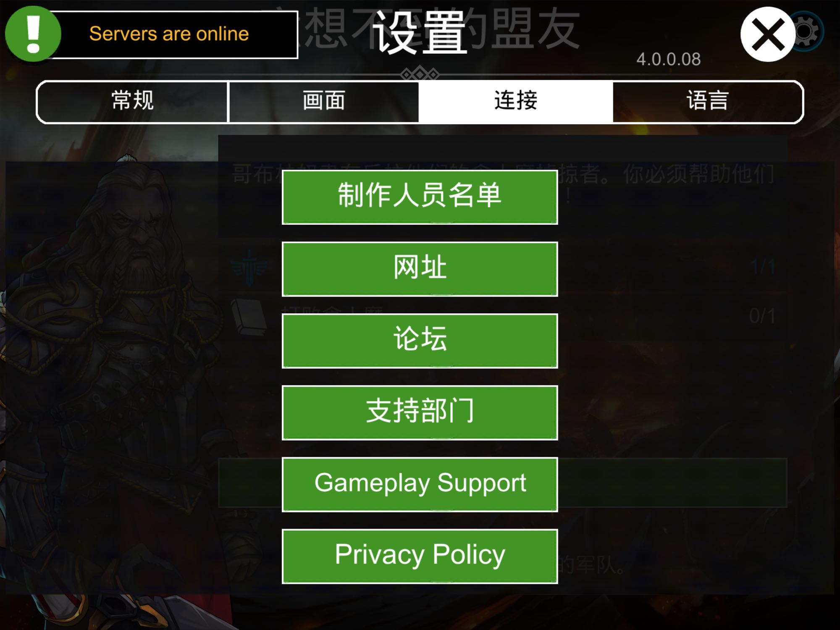840x630 pixels.
Task: Click the Gameplay Support button
Action: [x=420, y=484]
